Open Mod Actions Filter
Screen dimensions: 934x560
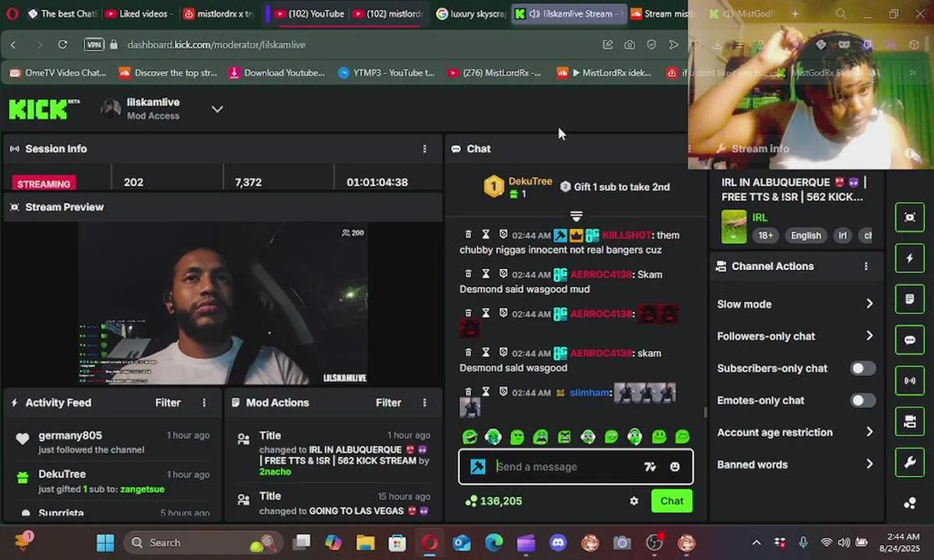[388, 403]
